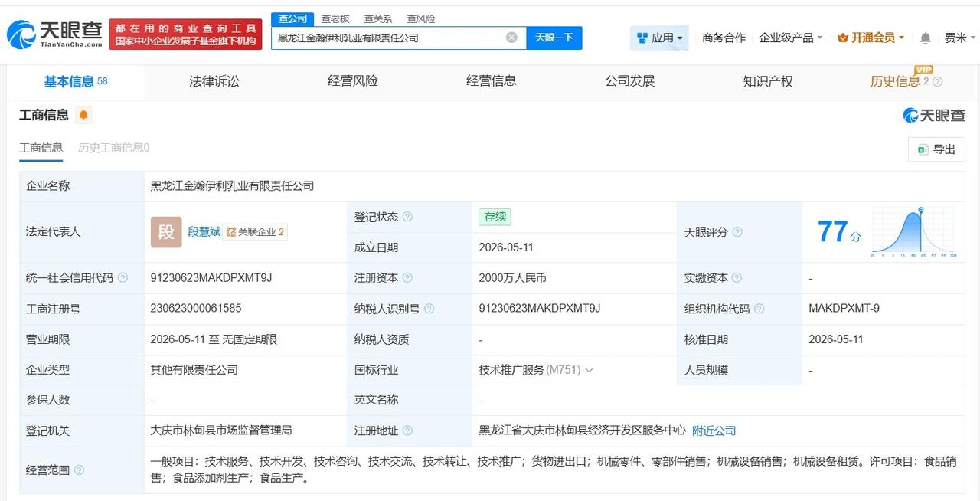The width and height of the screenshot is (980, 501).
Task: Click the 附近公司 link
Action: point(714,431)
